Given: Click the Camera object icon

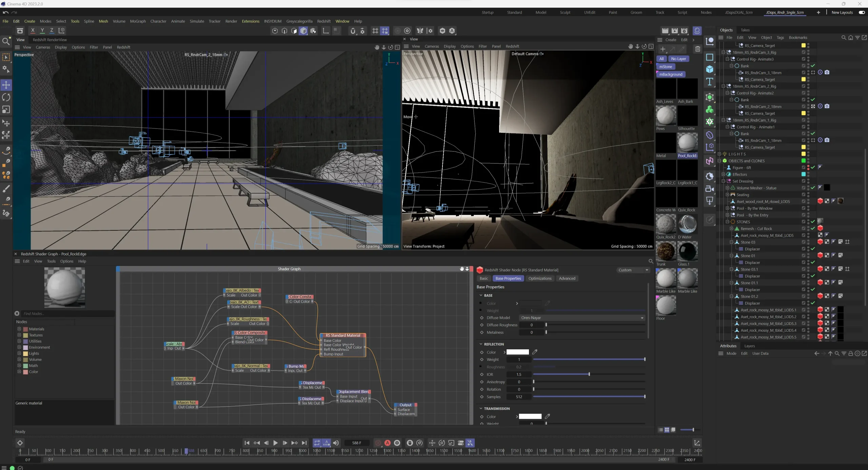Looking at the screenshot, I should [709, 189].
